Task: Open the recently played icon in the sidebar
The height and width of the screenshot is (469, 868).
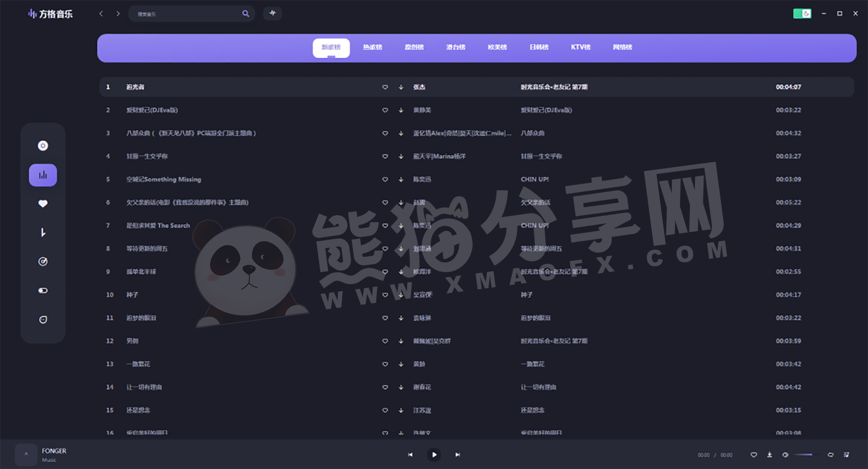Action: click(x=43, y=261)
